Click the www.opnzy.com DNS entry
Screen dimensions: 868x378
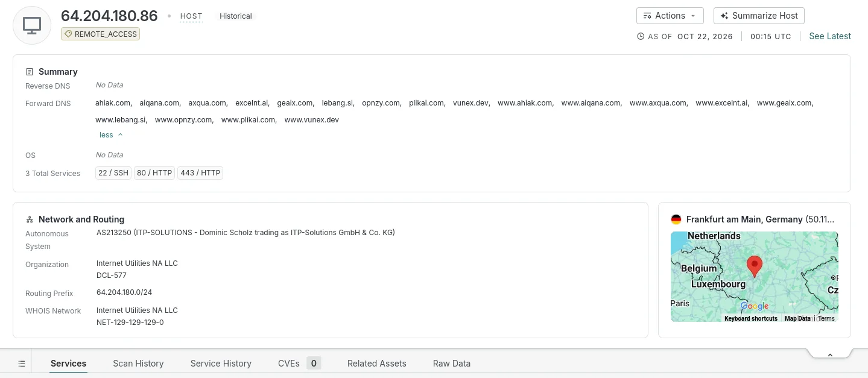point(183,120)
